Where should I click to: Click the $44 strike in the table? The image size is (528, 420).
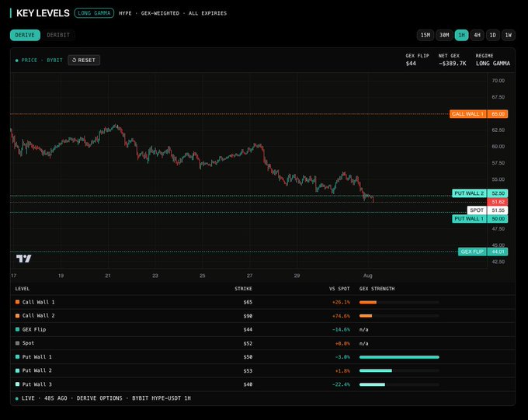click(248, 329)
